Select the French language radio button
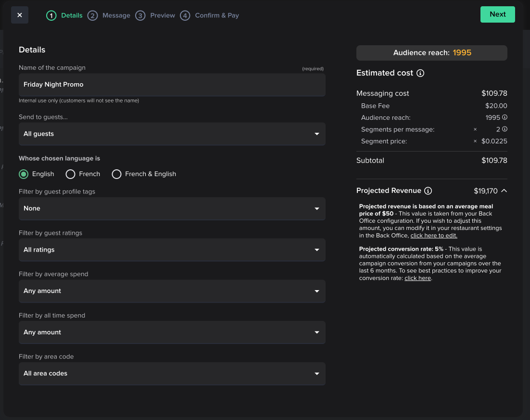The image size is (530, 420). click(70, 174)
